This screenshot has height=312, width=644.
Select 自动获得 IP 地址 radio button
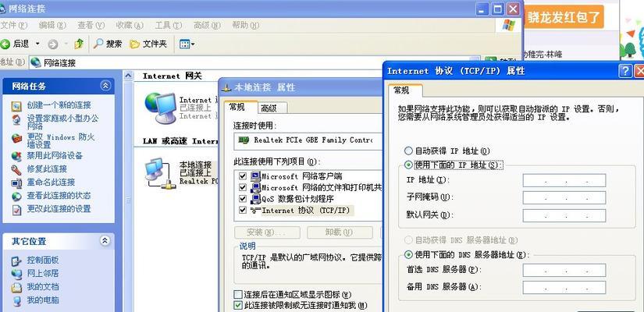408,151
